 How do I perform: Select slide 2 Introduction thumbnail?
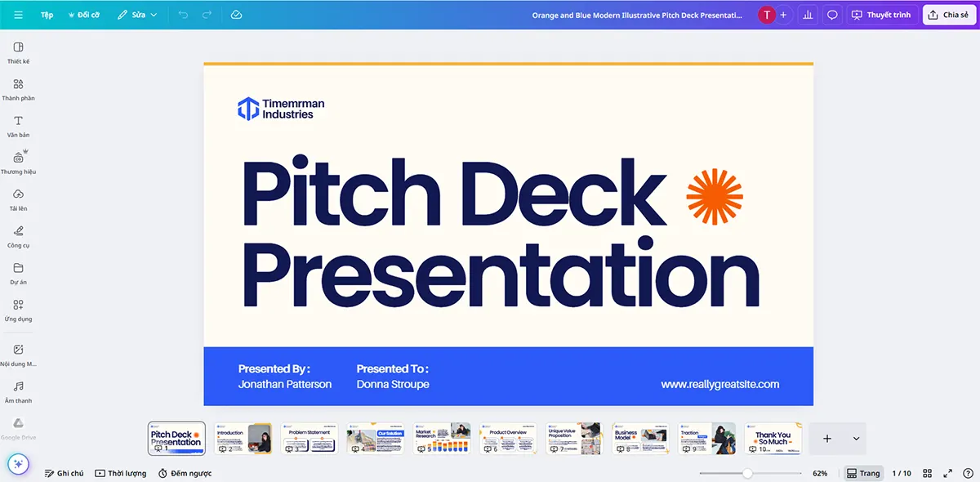point(243,439)
